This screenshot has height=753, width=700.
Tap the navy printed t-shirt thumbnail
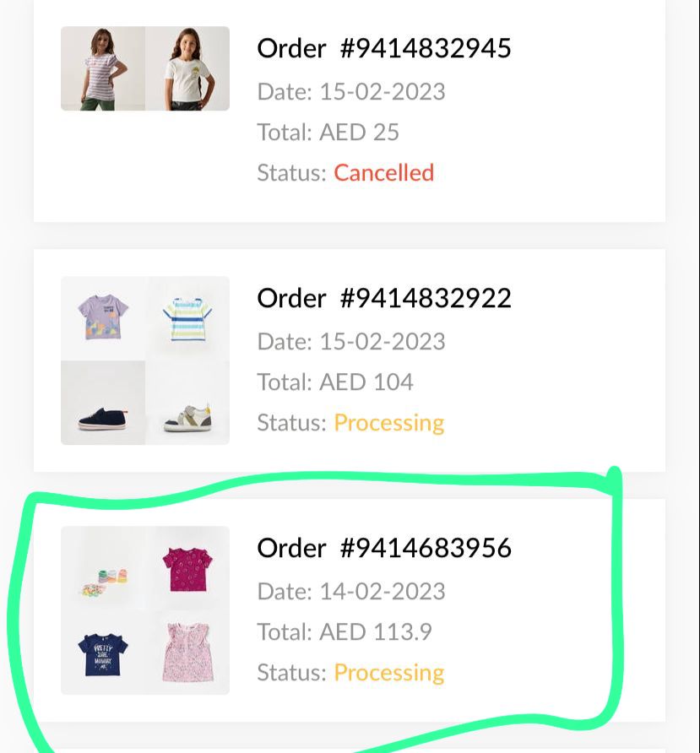(103, 653)
